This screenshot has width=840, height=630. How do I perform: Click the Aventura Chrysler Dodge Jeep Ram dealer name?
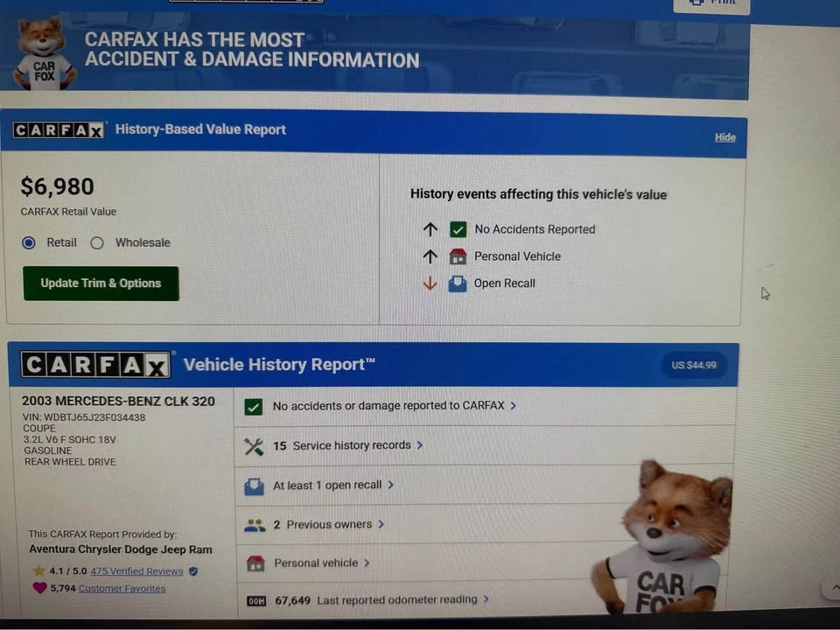pyautogui.click(x=121, y=549)
